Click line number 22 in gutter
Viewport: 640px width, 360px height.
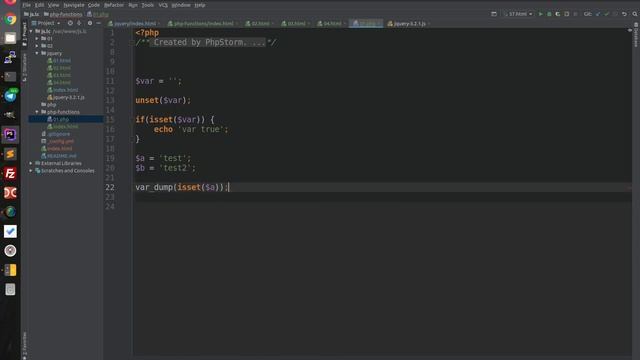coord(110,187)
